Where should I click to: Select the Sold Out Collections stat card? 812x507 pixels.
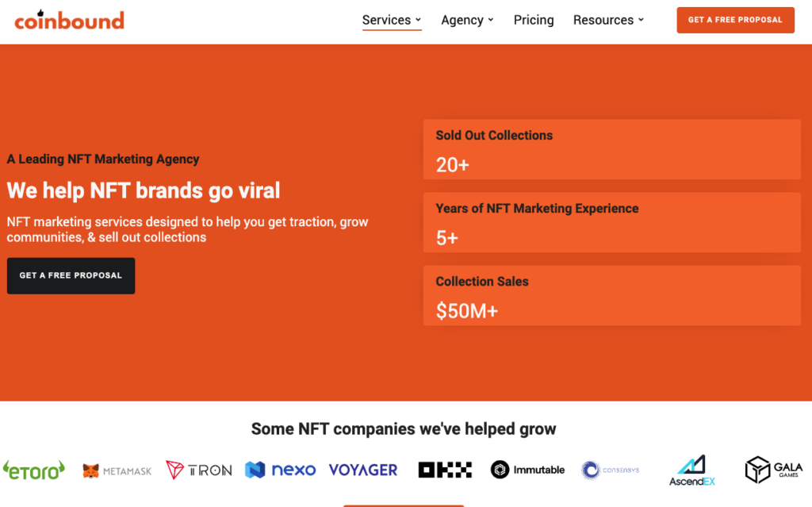pos(612,149)
